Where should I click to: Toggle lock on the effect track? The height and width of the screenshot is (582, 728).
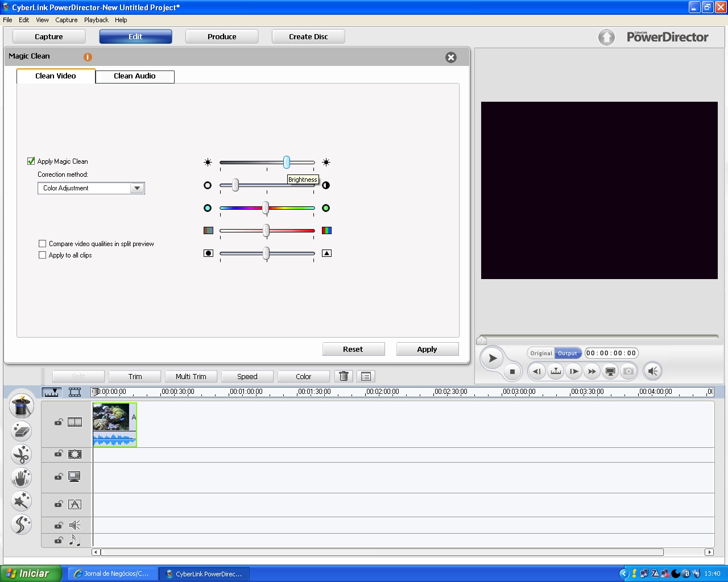tap(59, 454)
